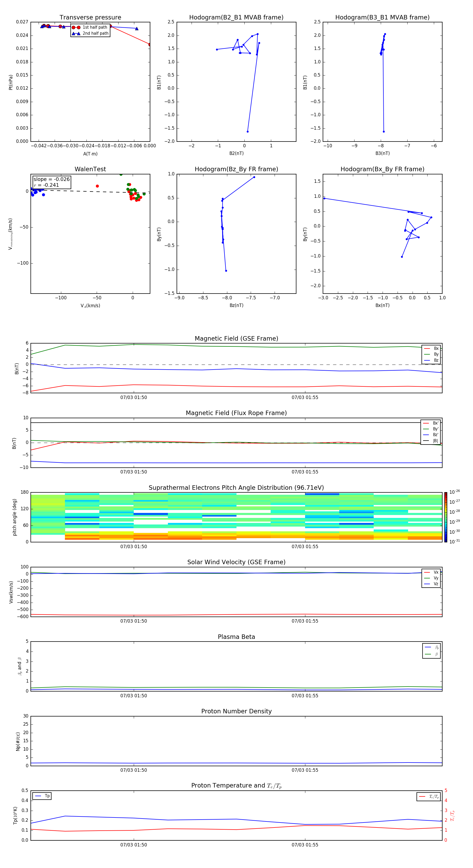Click the |B| entry in Flux Rope legend
473x868 pixels.
(431, 441)
